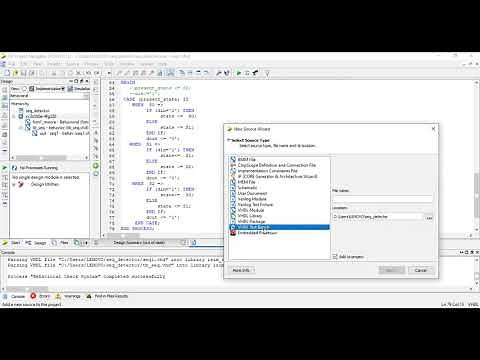The height and width of the screenshot is (360, 480).
Task: Open the Edit menu
Action: pyautogui.click(x=24, y=64)
